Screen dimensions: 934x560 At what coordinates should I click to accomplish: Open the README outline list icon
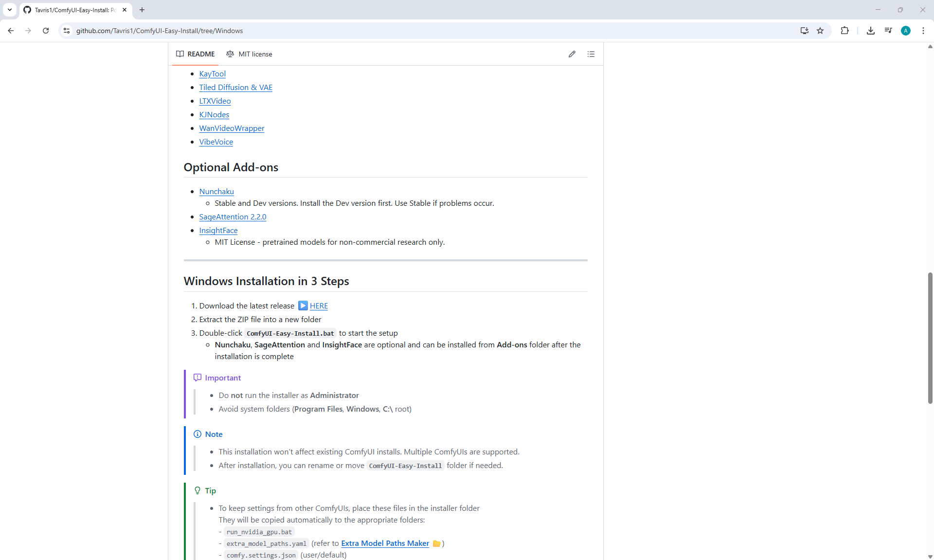click(x=591, y=54)
